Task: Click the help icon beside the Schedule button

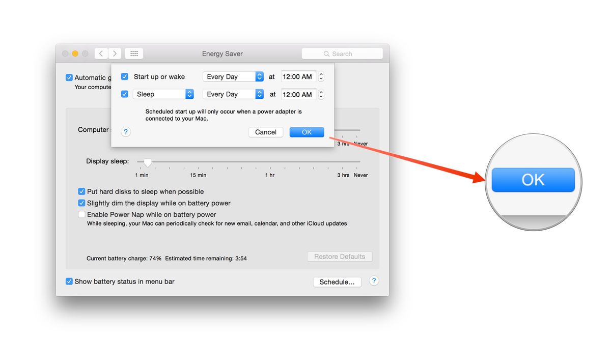Action: pos(374,281)
